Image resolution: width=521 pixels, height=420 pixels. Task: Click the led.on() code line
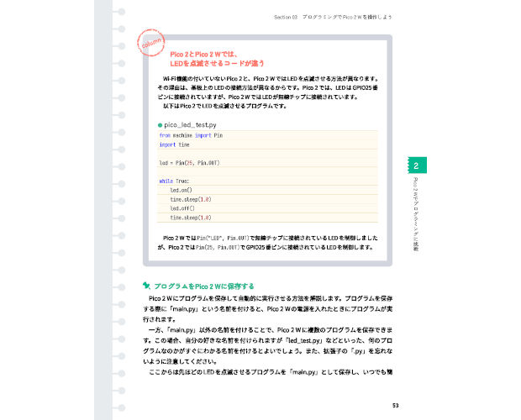click(181, 190)
